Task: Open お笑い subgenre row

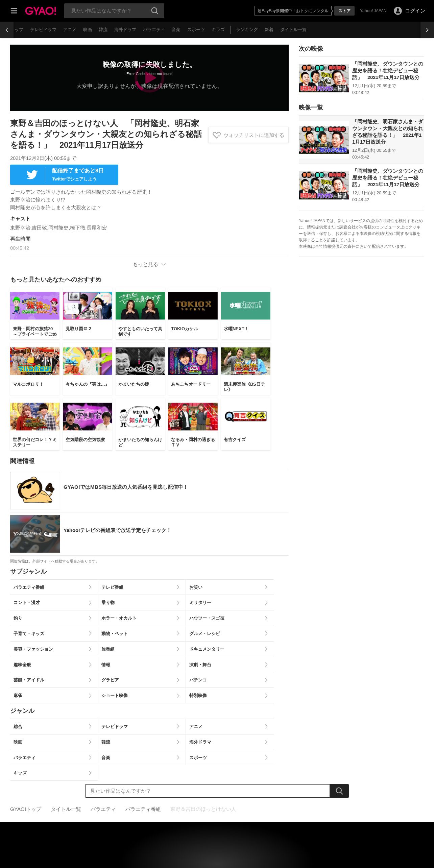Action: (x=230, y=587)
